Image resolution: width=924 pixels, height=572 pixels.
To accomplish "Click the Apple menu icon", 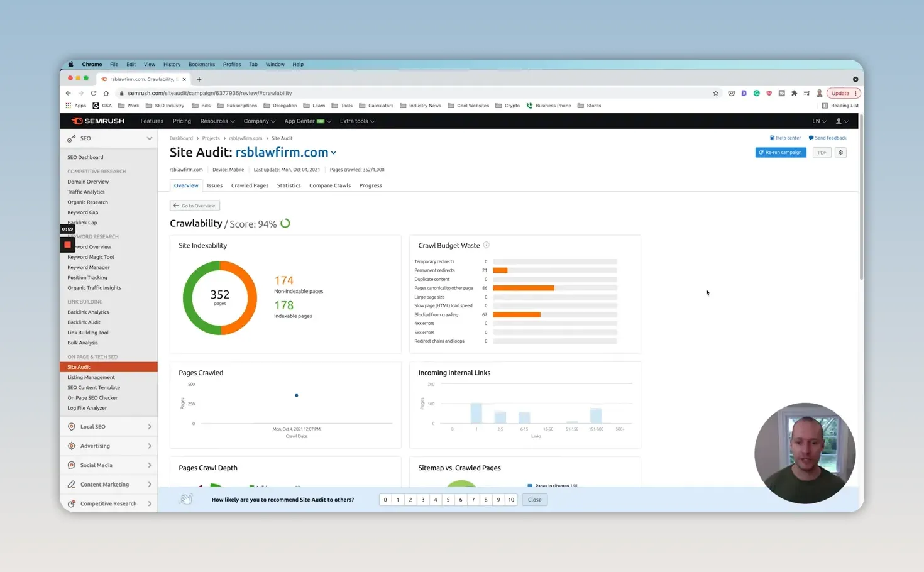I will tap(71, 64).
